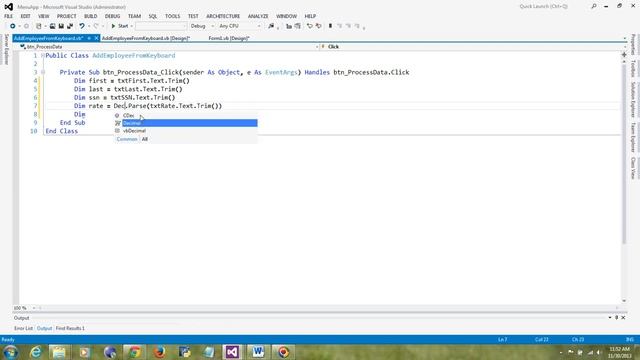
Task: Open the Output panel window position dropdown
Action: click(x=610, y=318)
